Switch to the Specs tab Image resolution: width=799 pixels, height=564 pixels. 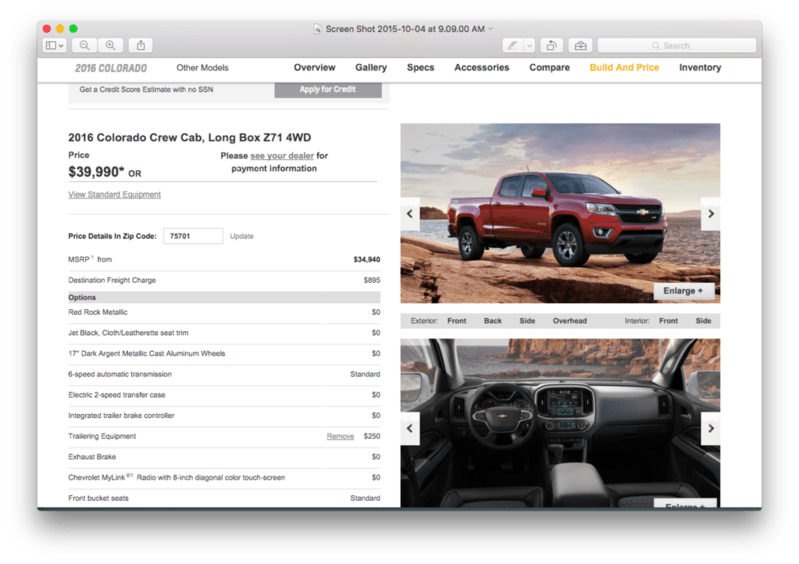click(420, 67)
